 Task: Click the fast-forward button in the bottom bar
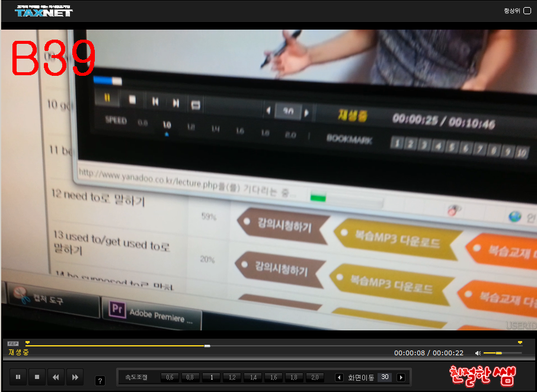tap(75, 377)
